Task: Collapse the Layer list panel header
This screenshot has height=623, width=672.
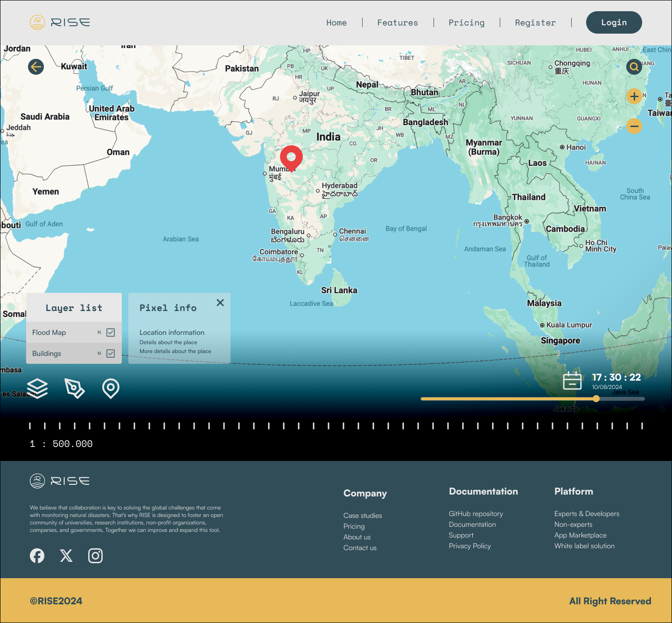Action: [x=74, y=308]
